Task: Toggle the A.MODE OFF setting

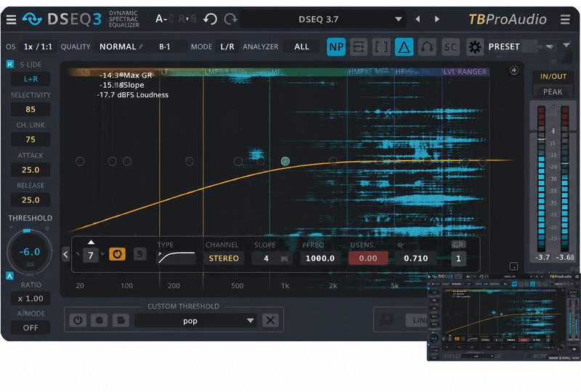Action: pos(31,328)
